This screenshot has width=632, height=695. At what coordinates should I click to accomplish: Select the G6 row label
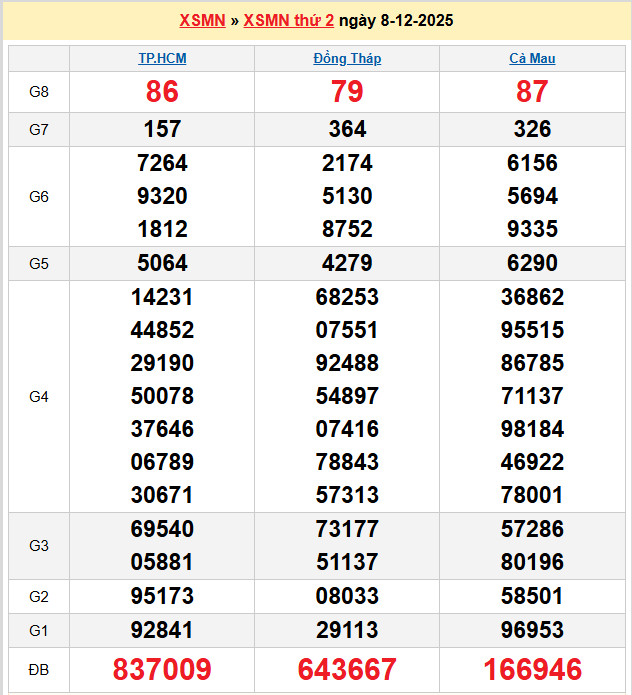tap(39, 196)
